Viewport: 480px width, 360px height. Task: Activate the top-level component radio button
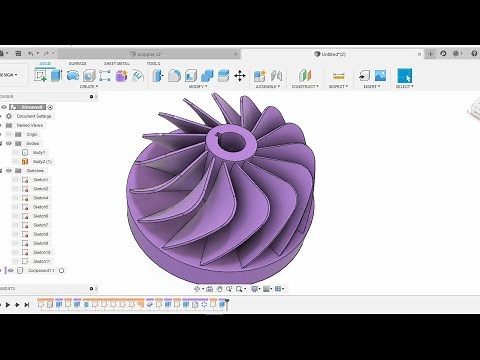pos(50,107)
